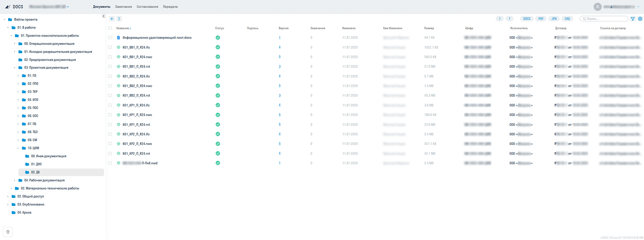Click the user avatar icon
This screenshot has height=240, width=644.
point(597,7)
